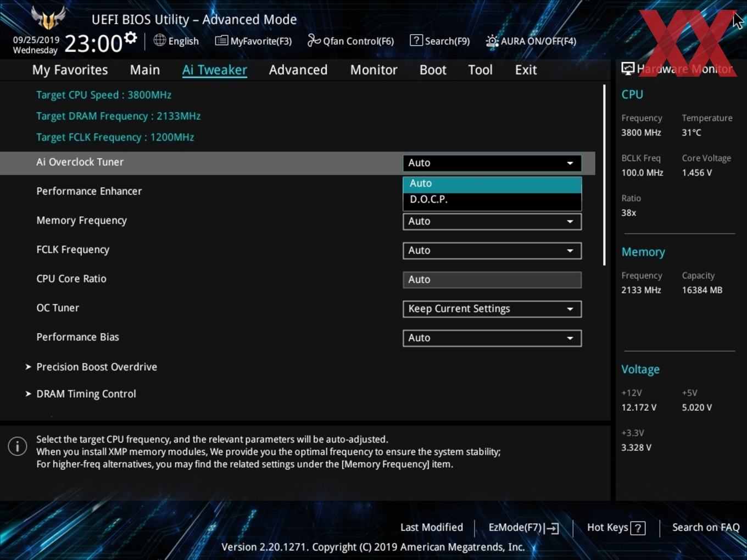Open the Performance Bias dropdown
This screenshot has width=747, height=560.
(x=492, y=338)
